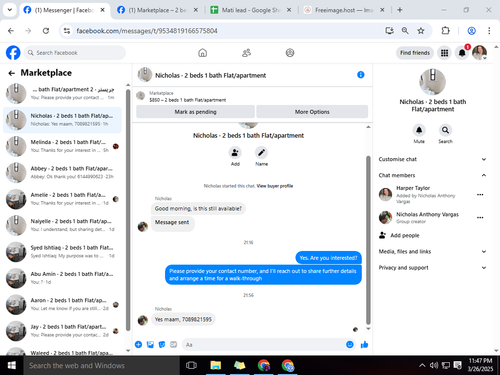Open Aaron chat in list
The height and width of the screenshot is (375, 500).
[62, 304]
